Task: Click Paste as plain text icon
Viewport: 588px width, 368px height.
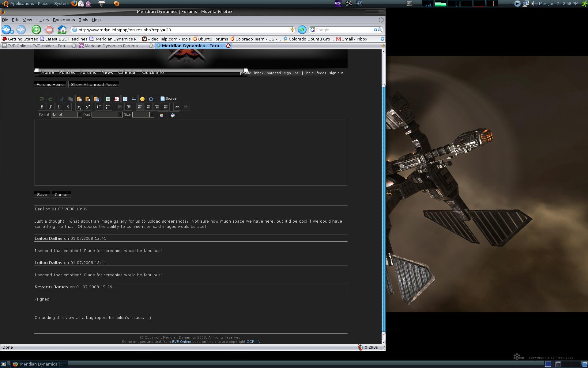Action: point(88,99)
